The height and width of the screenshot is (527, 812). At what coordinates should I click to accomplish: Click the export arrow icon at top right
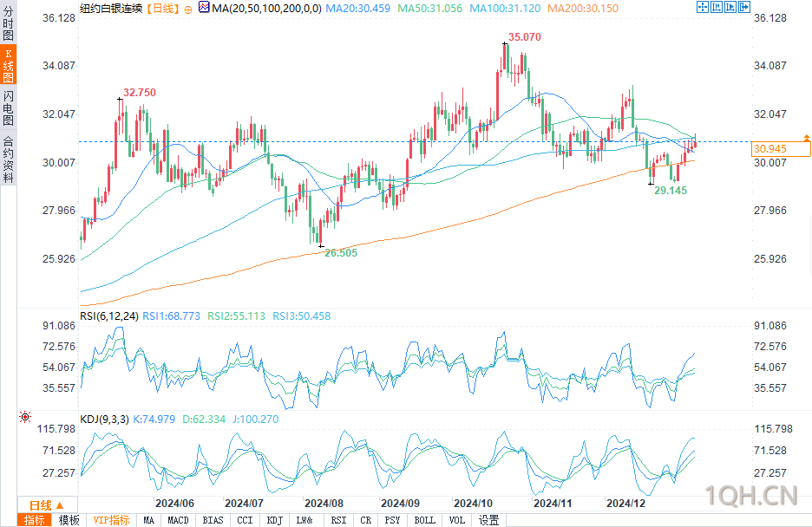click(x=744, y=7)
